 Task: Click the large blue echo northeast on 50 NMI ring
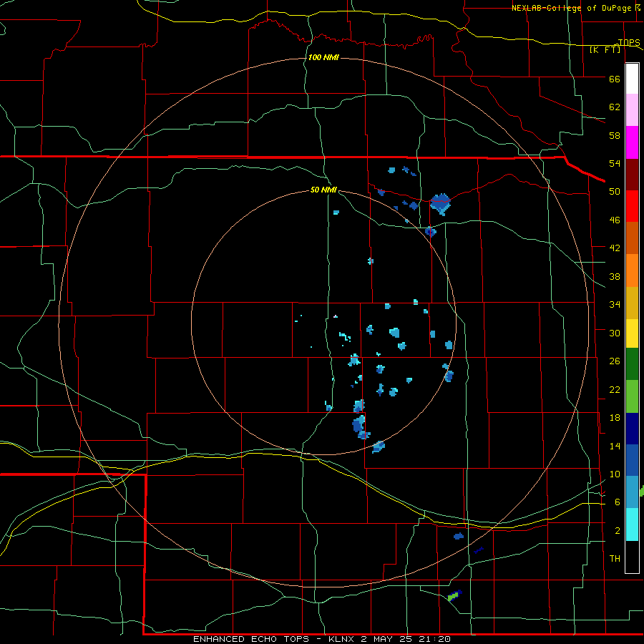coord(440,204)
